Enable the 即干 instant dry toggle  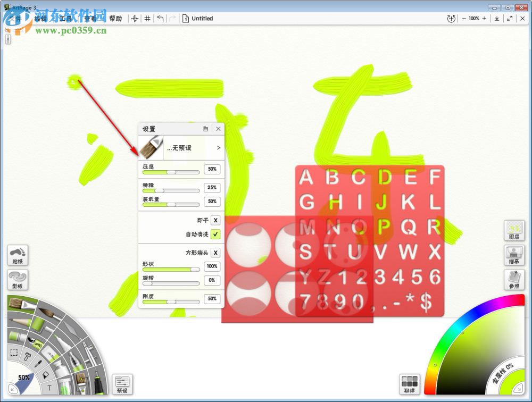214,220
